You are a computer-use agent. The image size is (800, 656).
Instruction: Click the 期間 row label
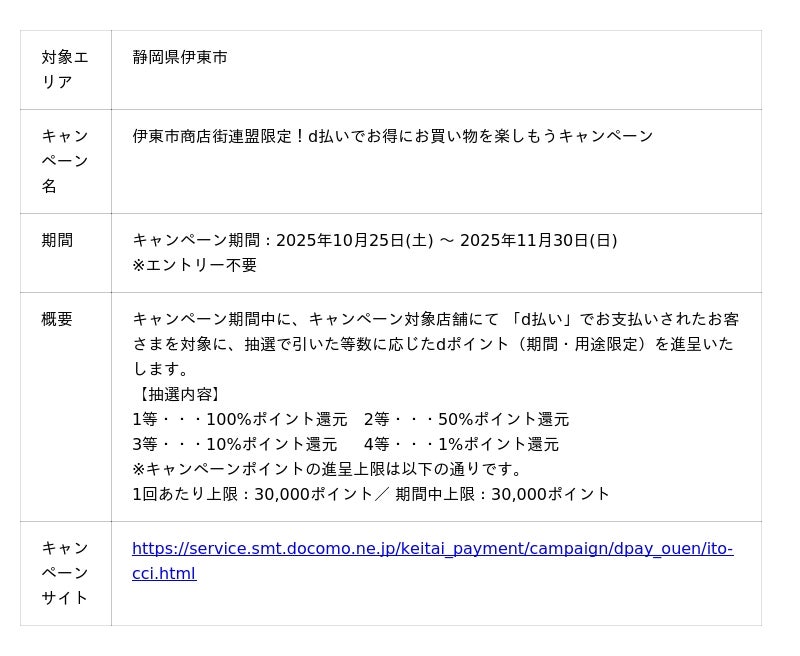[x=57, y=240]
